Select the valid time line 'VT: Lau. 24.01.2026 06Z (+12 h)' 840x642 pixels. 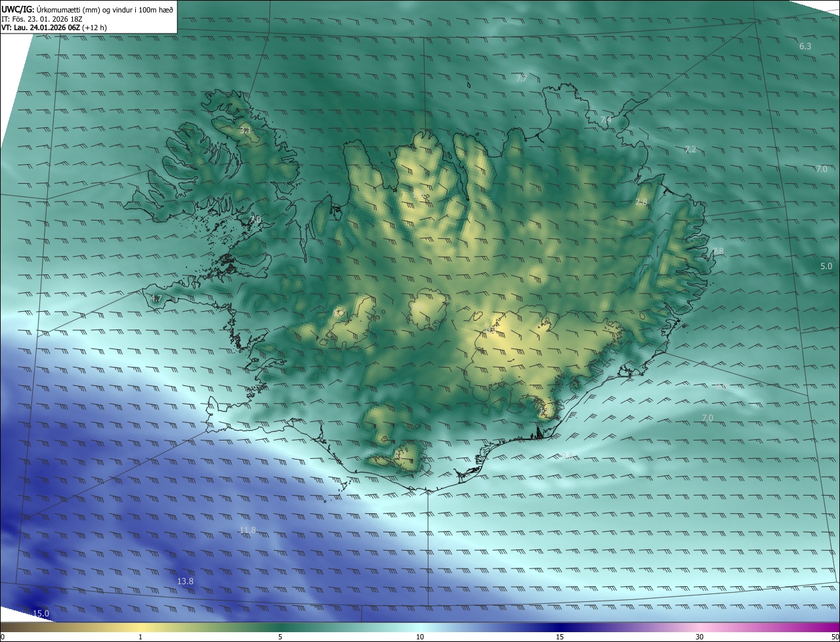(x=54, y=28)
